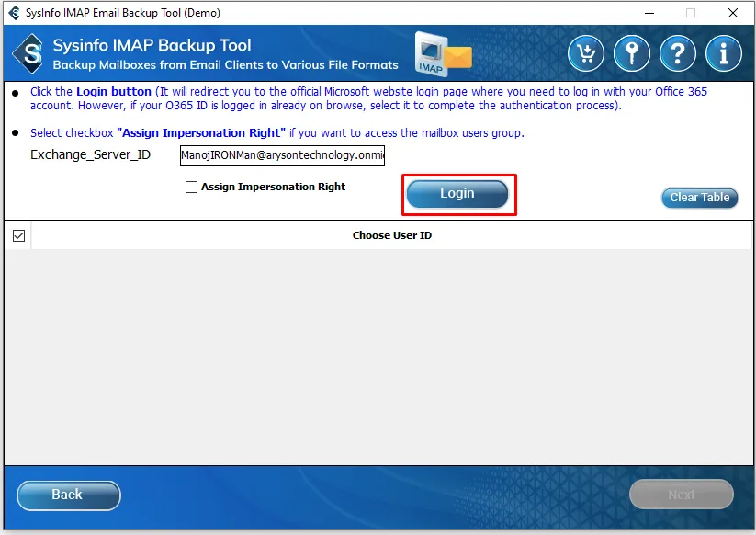Viewport: 756px width, 535px height.
Task: Click the Clear Table button
Action: coord(700,198)
